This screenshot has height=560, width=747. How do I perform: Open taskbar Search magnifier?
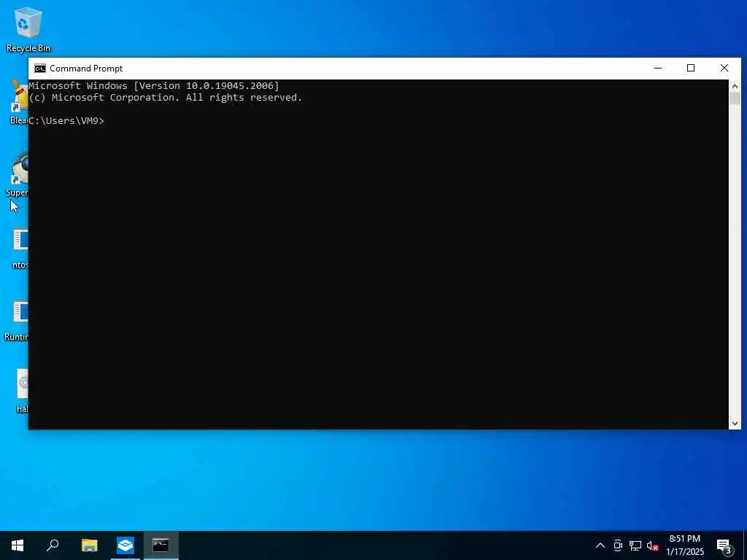53,545
